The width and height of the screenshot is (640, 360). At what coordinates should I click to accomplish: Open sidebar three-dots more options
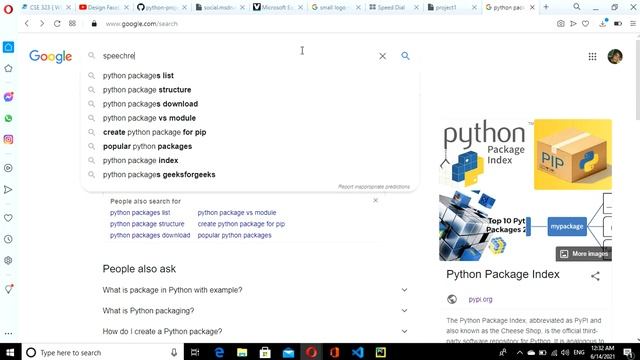8,333
